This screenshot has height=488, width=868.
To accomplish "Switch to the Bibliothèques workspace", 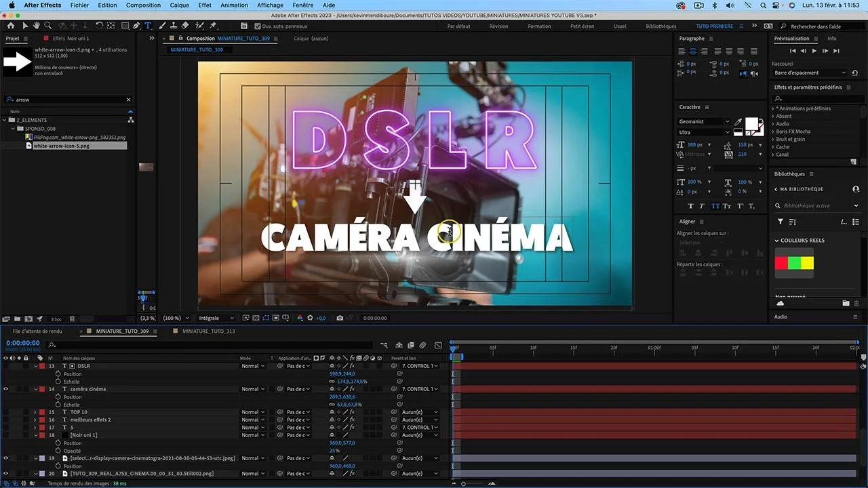I will (660, 26).
